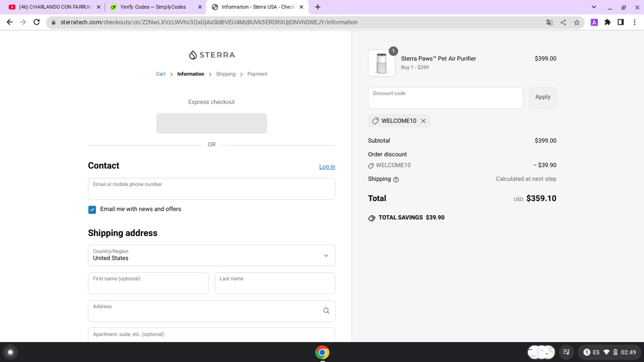Open the purple A extension icon
Image resolution: width=644 pixels, height=362 pixels.
(x=594, y=22)
